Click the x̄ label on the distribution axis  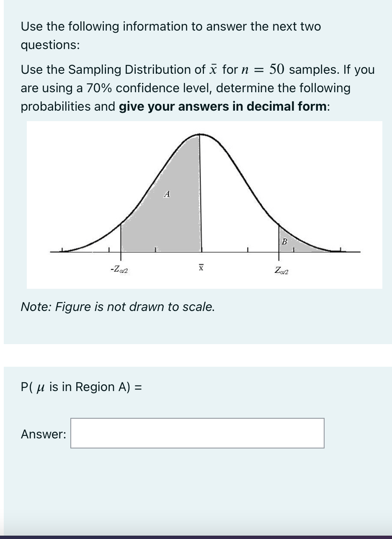click(x=201, y=267)
